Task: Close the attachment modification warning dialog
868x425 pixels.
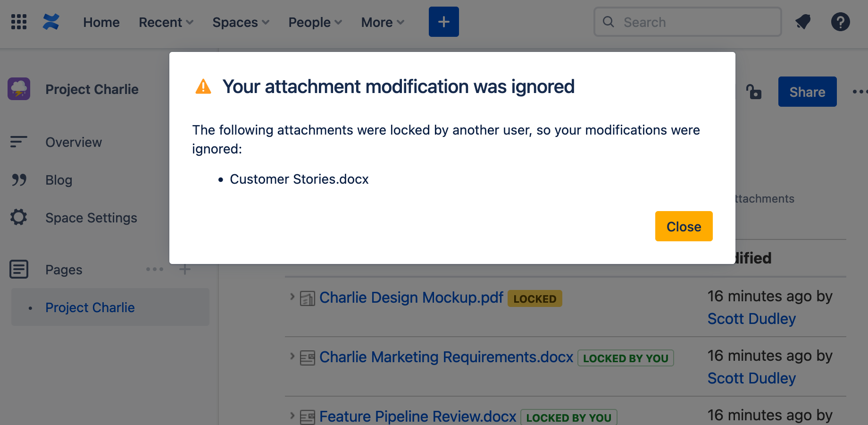Action: [684, 226]
